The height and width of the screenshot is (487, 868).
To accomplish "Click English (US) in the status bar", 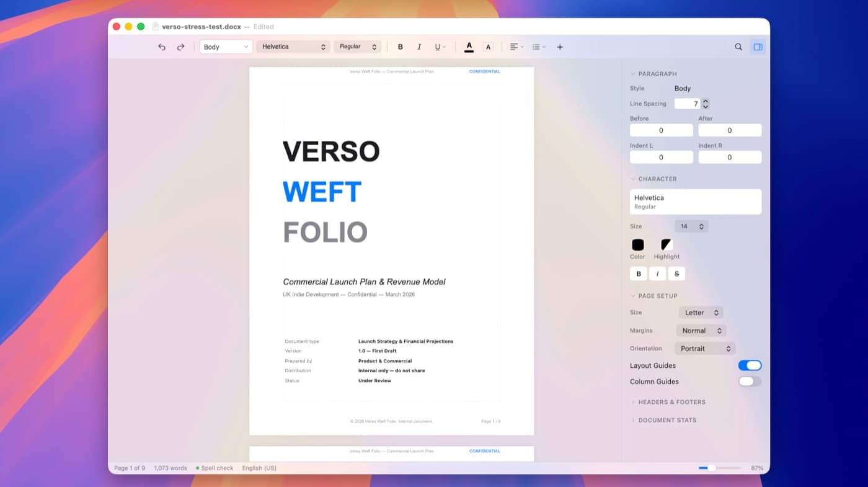I will pos(259,468).
